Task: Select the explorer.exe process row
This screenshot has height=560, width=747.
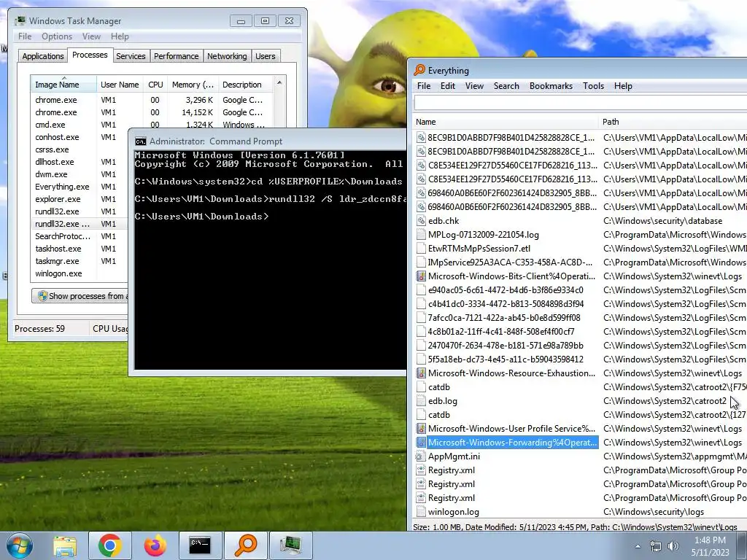Action: [x=80, y=199]
